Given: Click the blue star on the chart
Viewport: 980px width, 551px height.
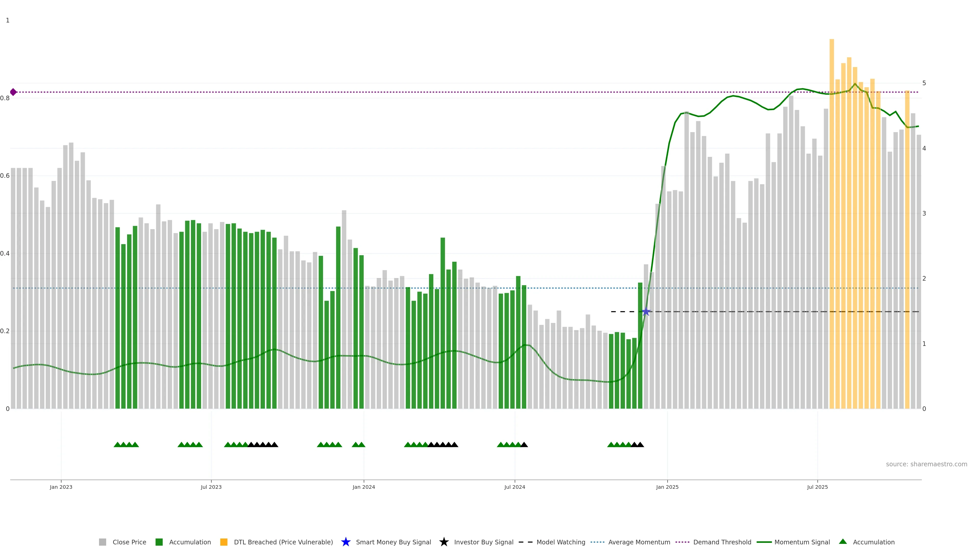Looking at the screenshot, I should coord(646,312).
